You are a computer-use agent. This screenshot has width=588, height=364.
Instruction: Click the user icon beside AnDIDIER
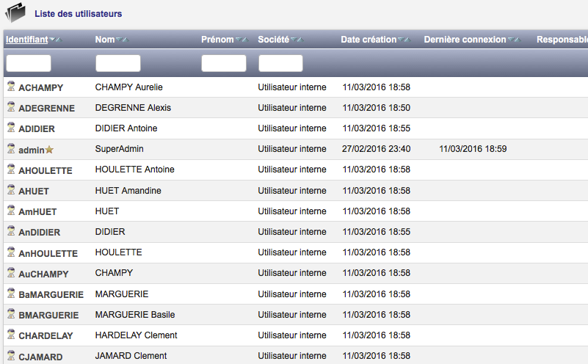pos(11,232)
